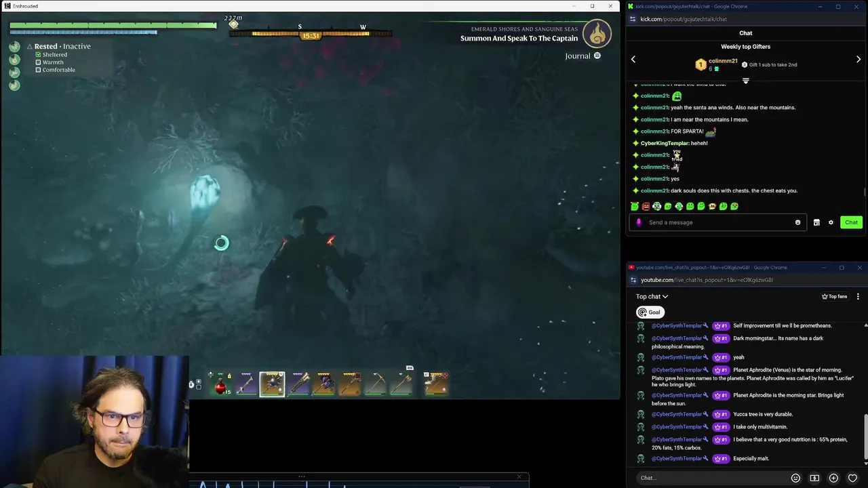Click the bottom buff status icon
The width and height of the screenshot is (868, 488).
point(14,85)
